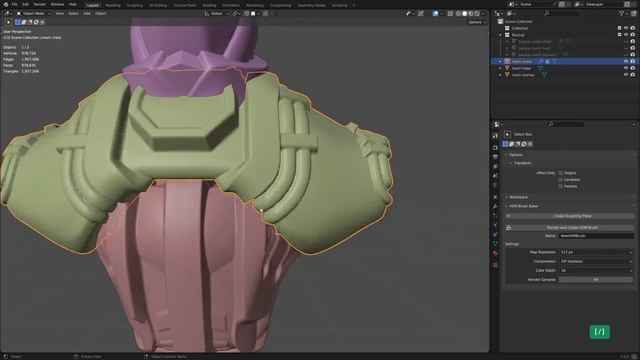Click the brush Name input field
This screenshot has height=360, width=640.
pyautogui.click(x=596, y=236)
